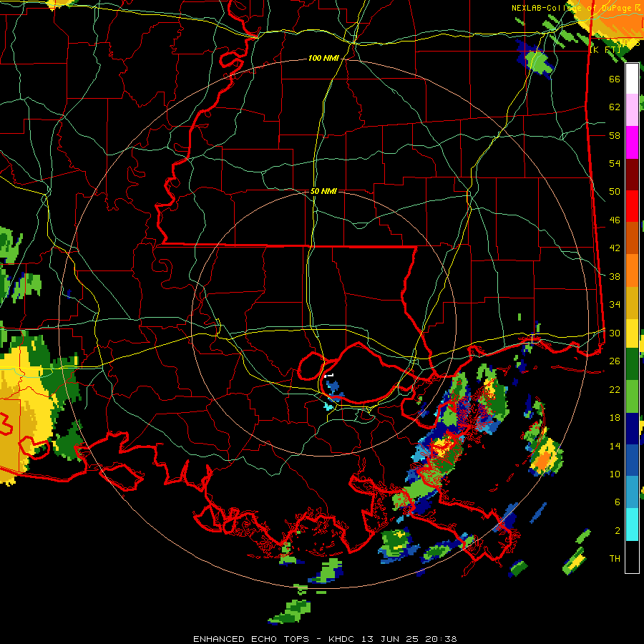Click the white swatch in the echo tops legend
The width and height of the screenshot is (644, 644).
632,79
